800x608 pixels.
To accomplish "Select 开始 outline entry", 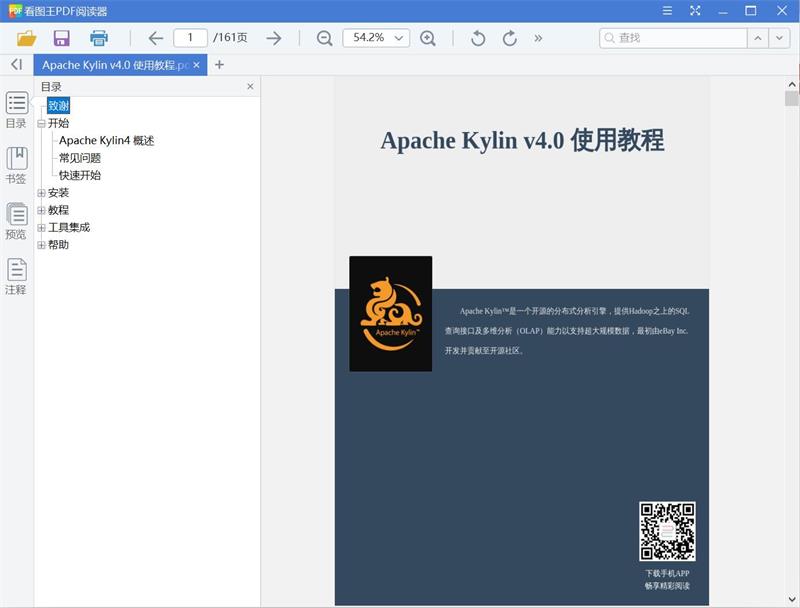I will [x=58, y=123].
